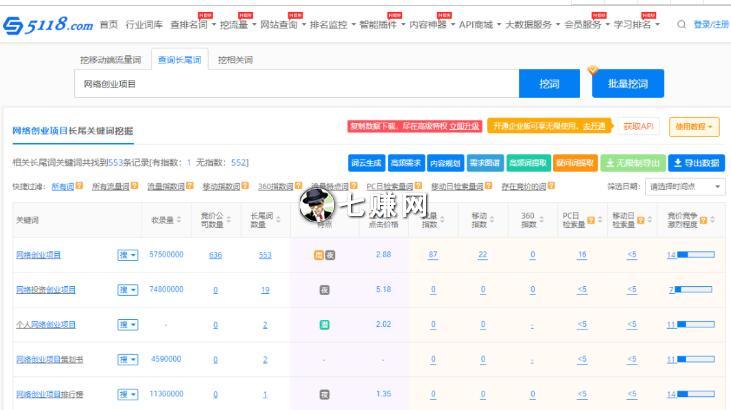Select the 查询长尾词 tab
Screen dimensions: 731x410
[179, 60]
